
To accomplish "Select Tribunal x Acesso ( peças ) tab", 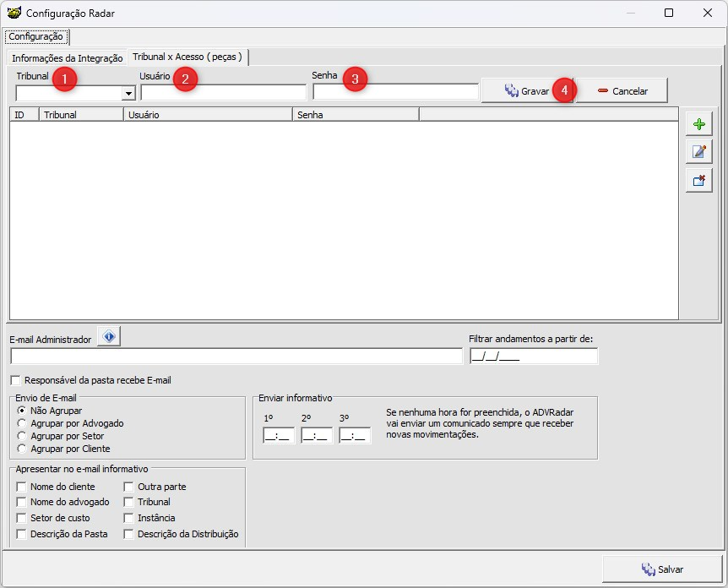I will click(187, 57).
